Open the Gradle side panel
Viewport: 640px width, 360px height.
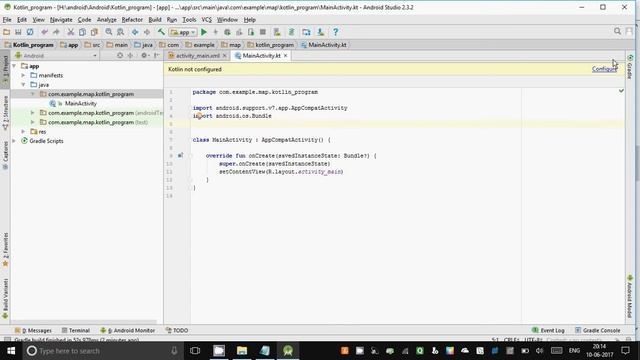(630, 66)
